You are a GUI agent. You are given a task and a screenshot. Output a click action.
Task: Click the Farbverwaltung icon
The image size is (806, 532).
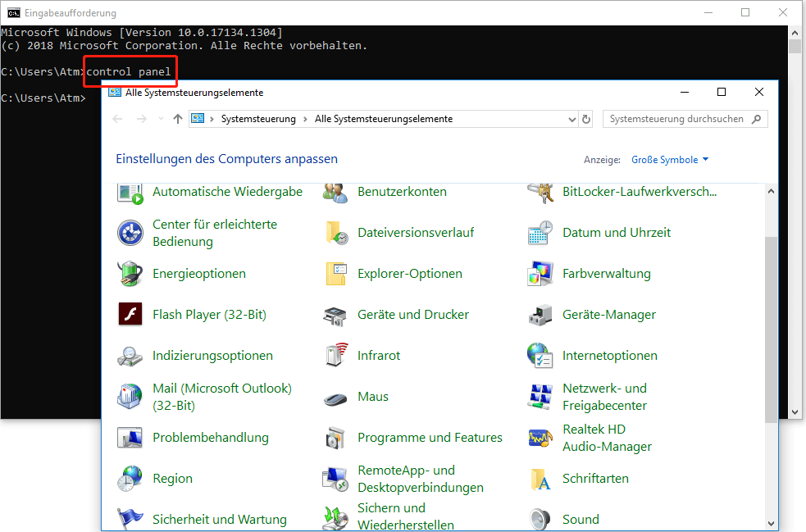pos(540,274)
